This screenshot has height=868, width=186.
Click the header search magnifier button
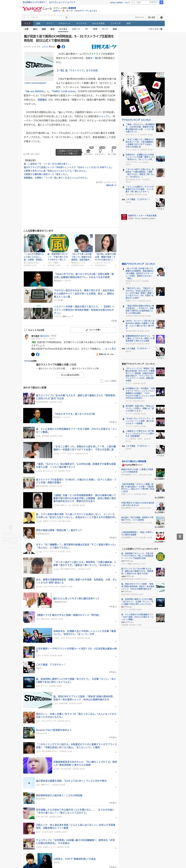coord(66,17)
